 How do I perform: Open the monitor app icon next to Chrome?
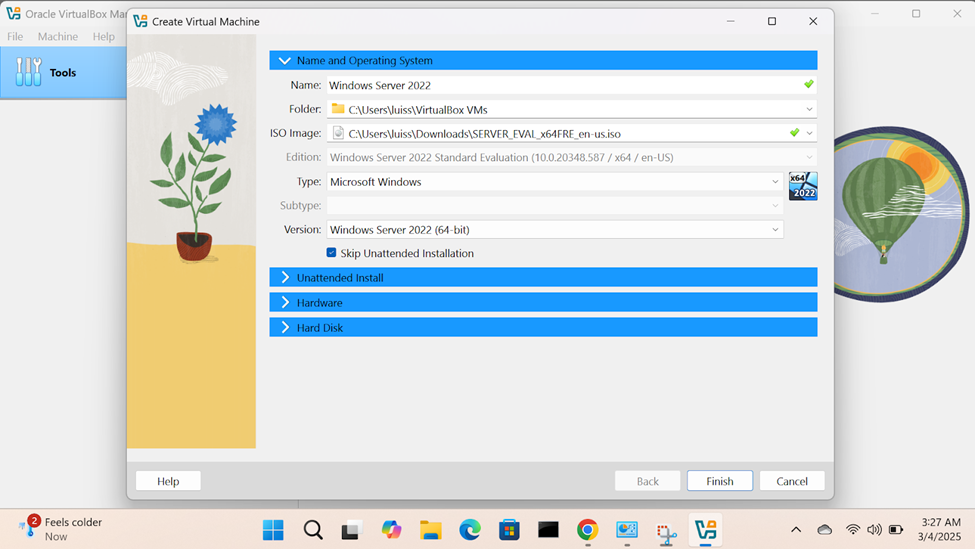pos(627,530)
